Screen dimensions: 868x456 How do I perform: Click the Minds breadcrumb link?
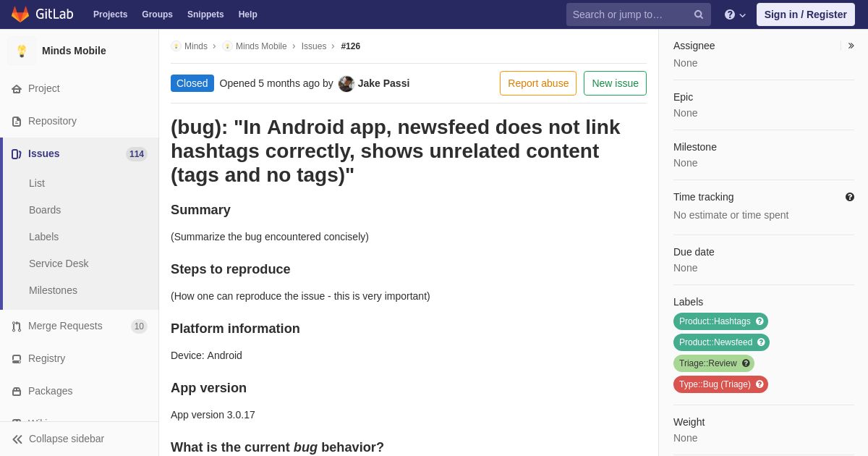pyautogui.click(x=196, y=46)
